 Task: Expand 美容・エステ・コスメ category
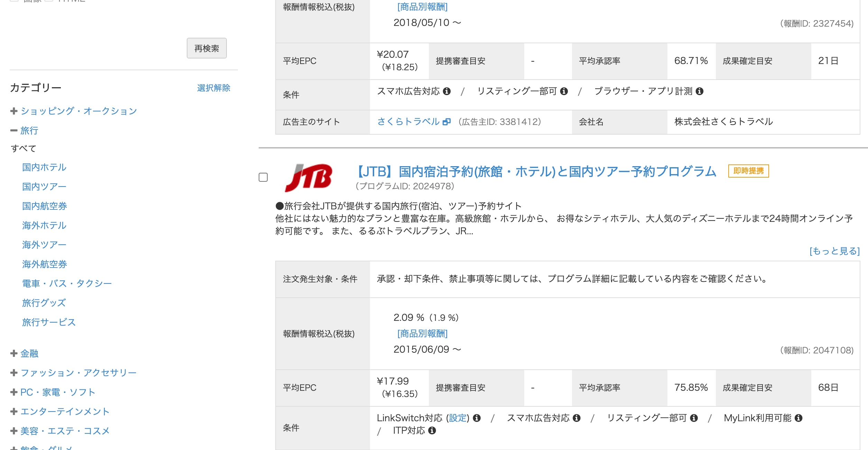click(x=14, y=431)
